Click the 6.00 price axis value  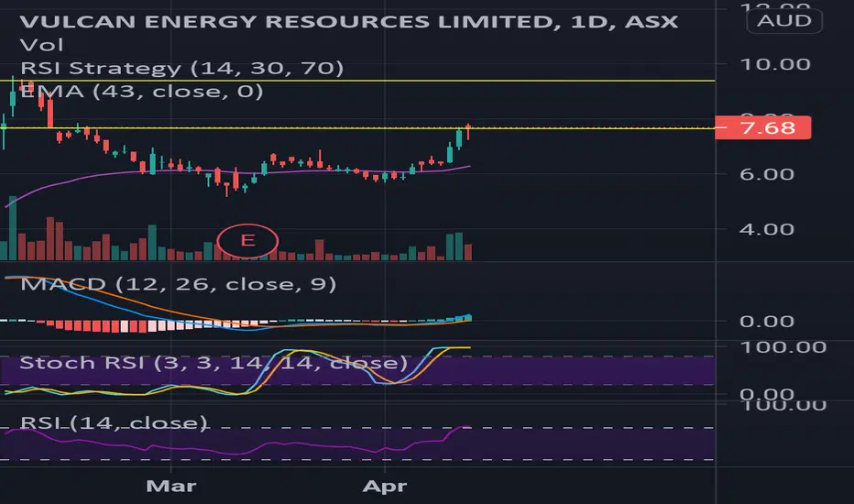(x=767, y=174)
